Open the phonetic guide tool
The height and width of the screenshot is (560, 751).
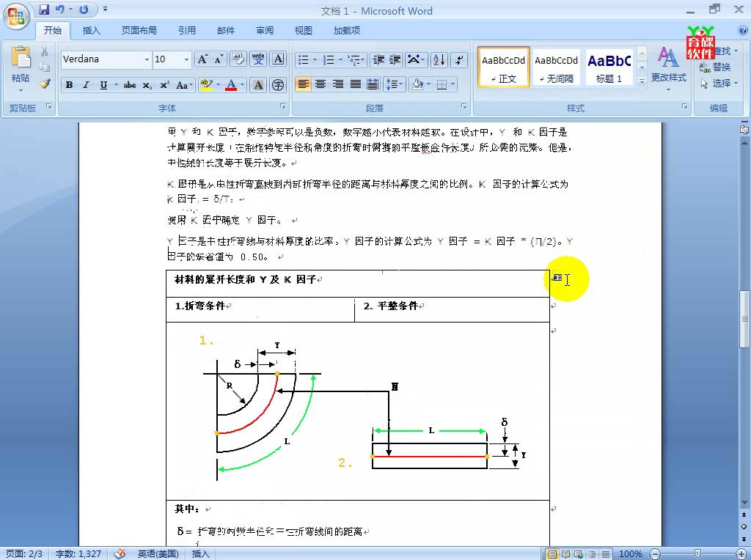pyautogui.click(x=258, y=59)
